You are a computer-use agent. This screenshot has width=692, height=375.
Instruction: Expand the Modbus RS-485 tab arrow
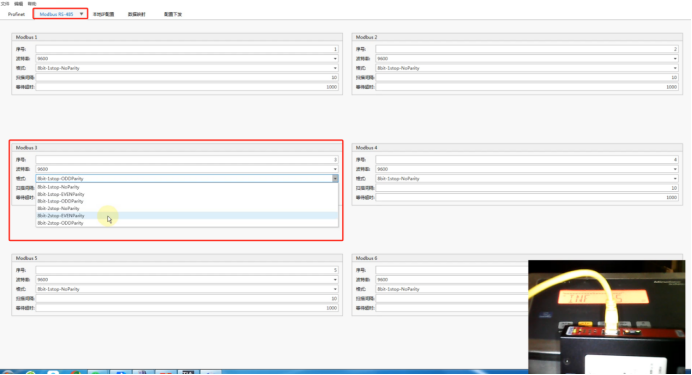(x=81, y=14)
